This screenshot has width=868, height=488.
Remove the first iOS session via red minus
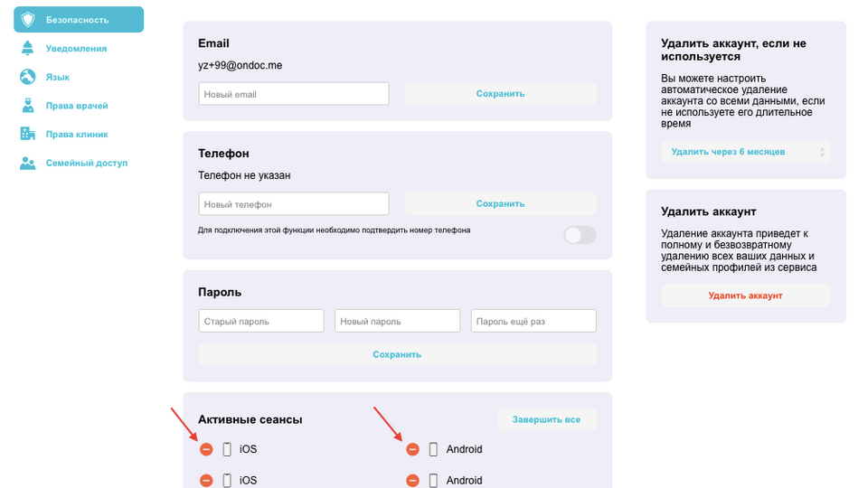(206, 449)
